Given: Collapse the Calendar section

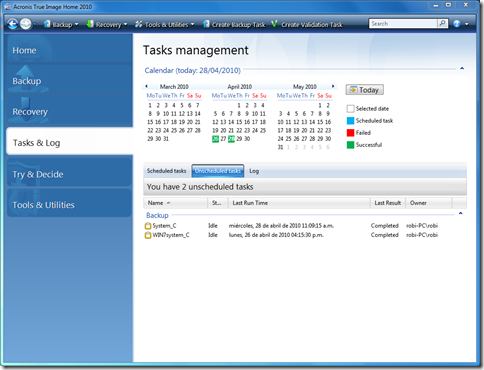Looking at the screenshot, I should [462, 68].
